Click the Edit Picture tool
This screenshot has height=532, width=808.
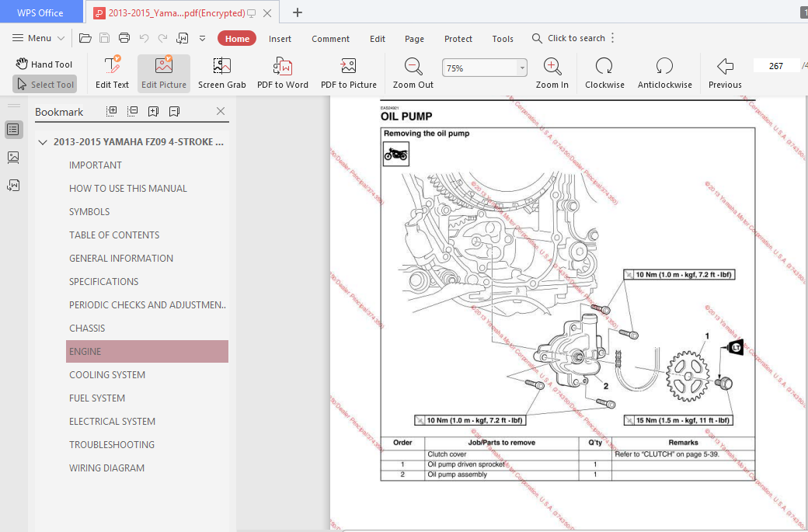(164, 74)
